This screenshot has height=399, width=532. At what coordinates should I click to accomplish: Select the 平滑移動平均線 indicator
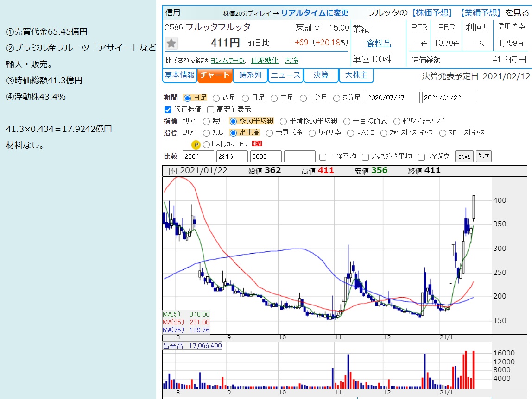pyautogui.click(x=283, y=121)
